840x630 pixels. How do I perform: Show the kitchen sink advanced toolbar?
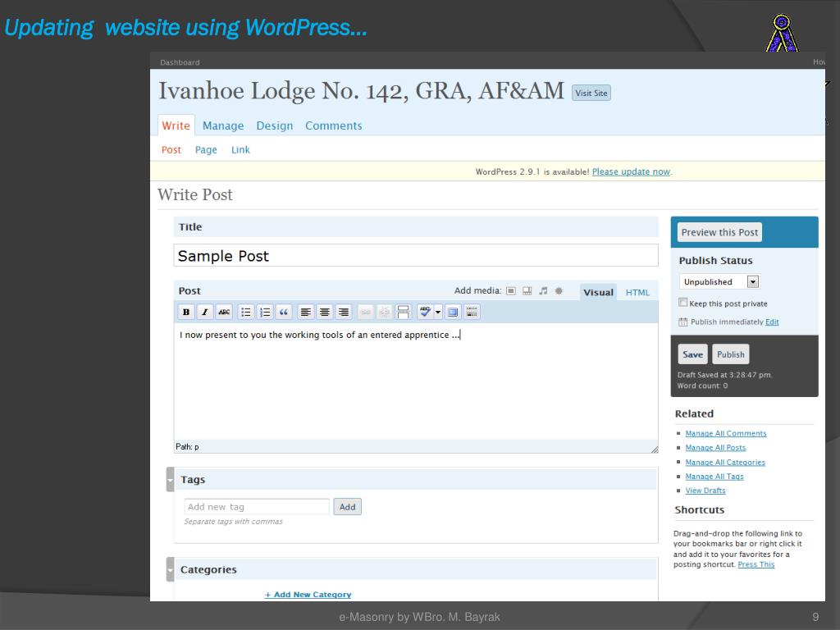click(x=472, y=312)
